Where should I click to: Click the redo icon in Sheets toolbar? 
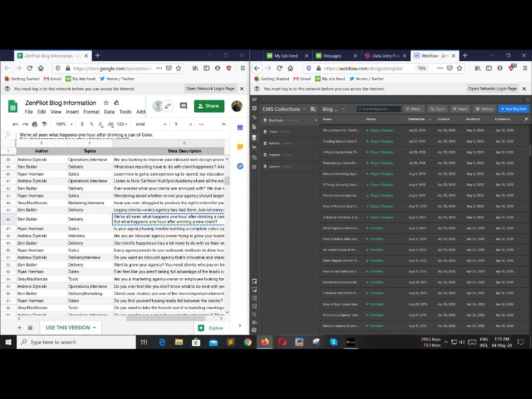pyautogui.click(x=25, y=124)
